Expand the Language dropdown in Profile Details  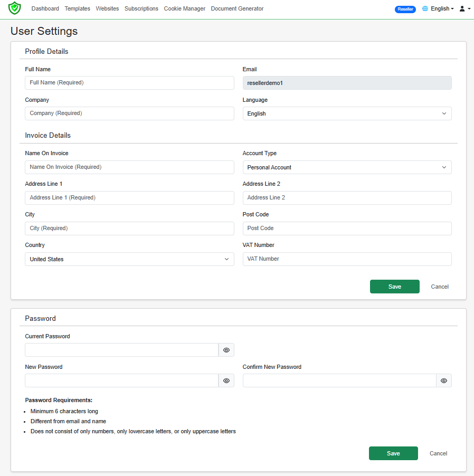(x=347, y=113)
